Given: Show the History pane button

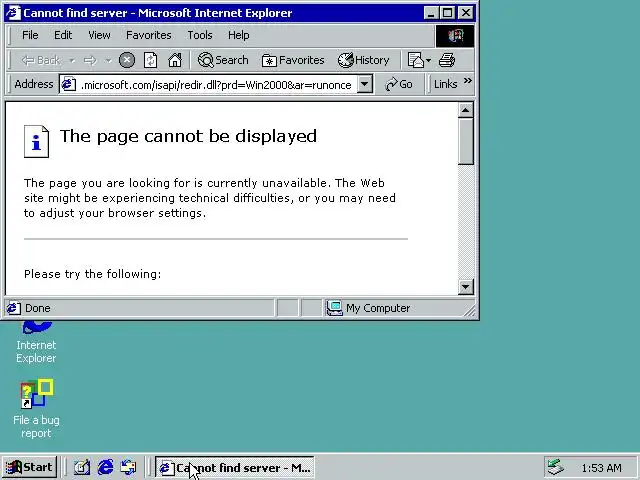Looking at the screenshot, I should pos(363,60).
